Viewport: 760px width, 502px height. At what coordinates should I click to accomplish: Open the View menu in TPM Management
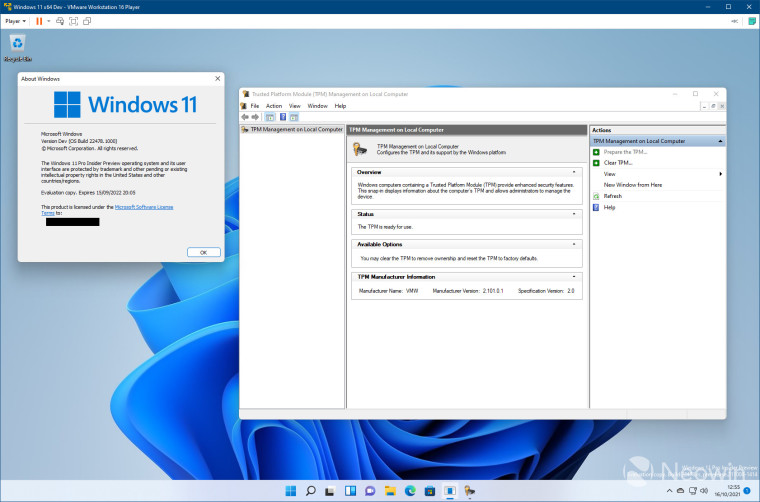point(295,106)
